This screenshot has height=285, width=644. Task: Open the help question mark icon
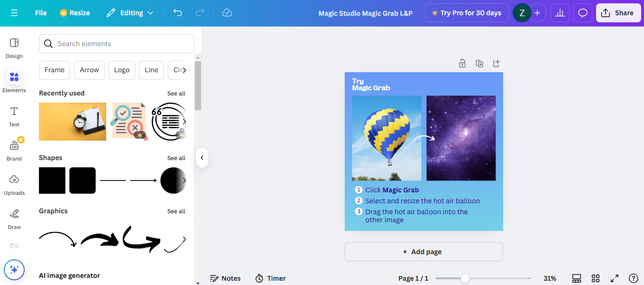coord(633,278)
